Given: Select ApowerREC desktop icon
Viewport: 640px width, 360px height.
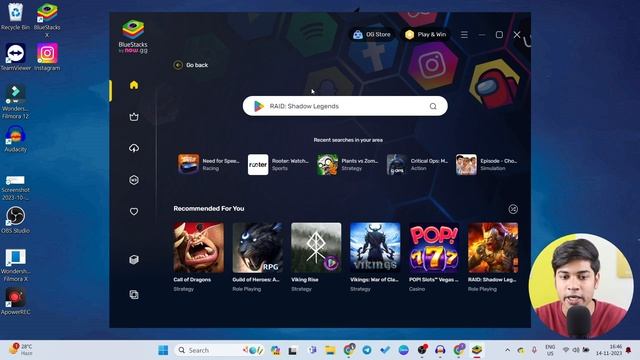Looking at the screenshot, I should pos(16,302).
